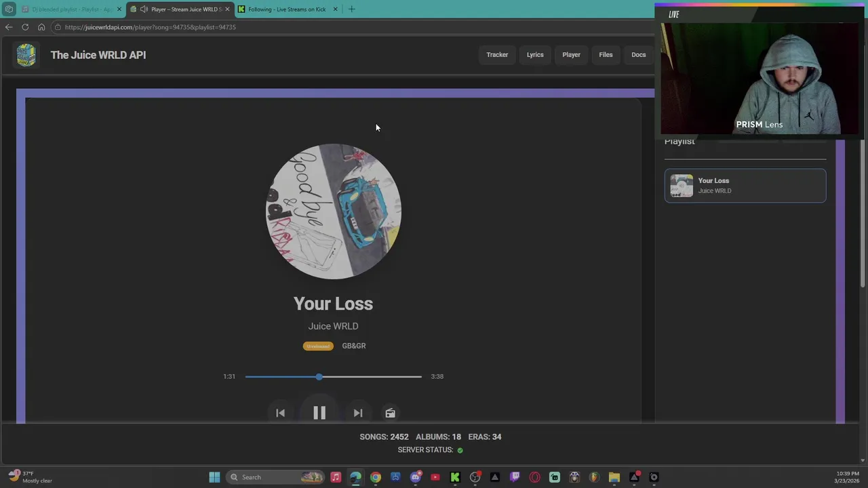The image size is (868, 488).
Task: Click the green server status indicator
Action: (460, 450)
